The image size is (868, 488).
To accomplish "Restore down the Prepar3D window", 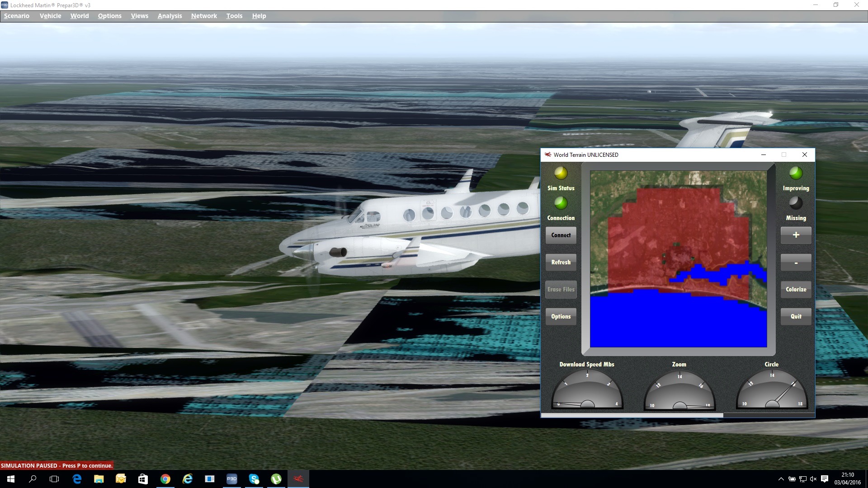I will (836, 5).
